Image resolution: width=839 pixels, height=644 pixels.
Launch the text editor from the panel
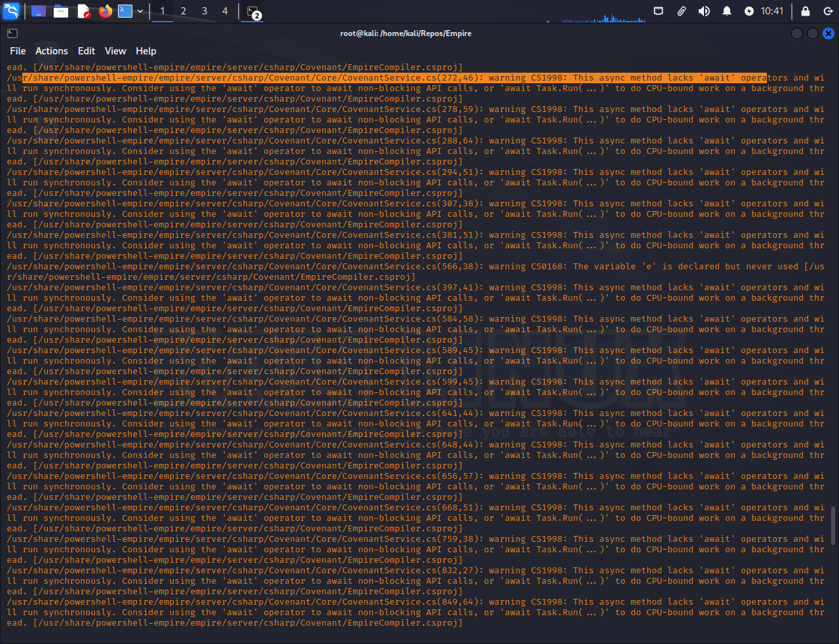coord(83,11)
